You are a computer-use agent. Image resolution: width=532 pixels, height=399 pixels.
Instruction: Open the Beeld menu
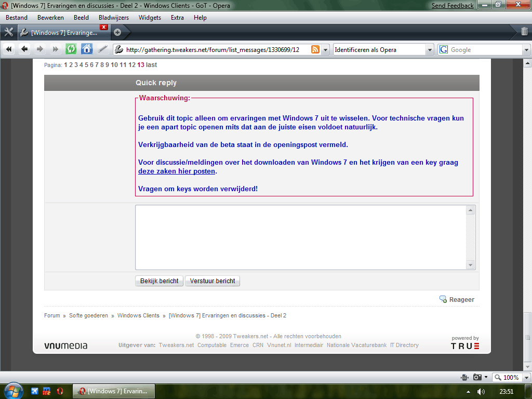81,18
